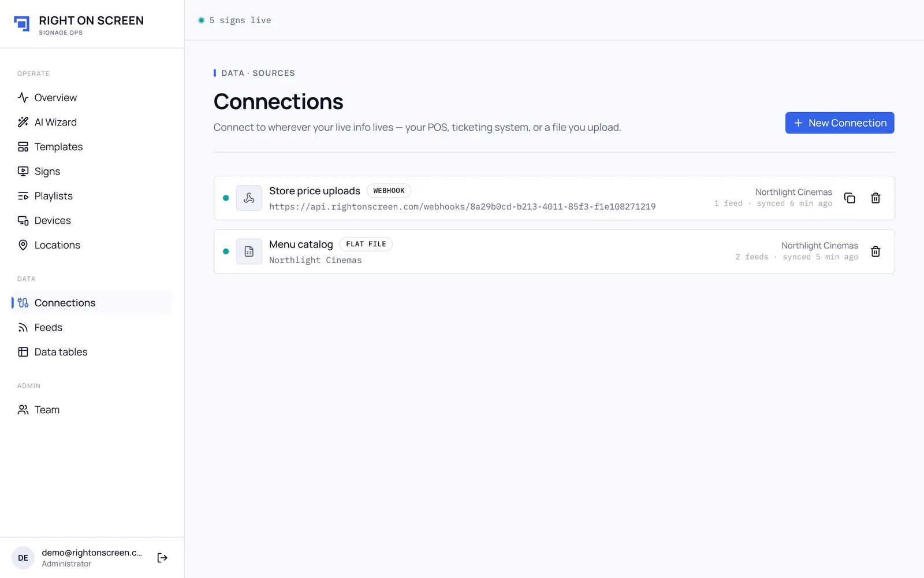The height and width of the screenshot is (578, 924).
Task: Delete the Store price uploads connection
Action: tap(875, 198)
